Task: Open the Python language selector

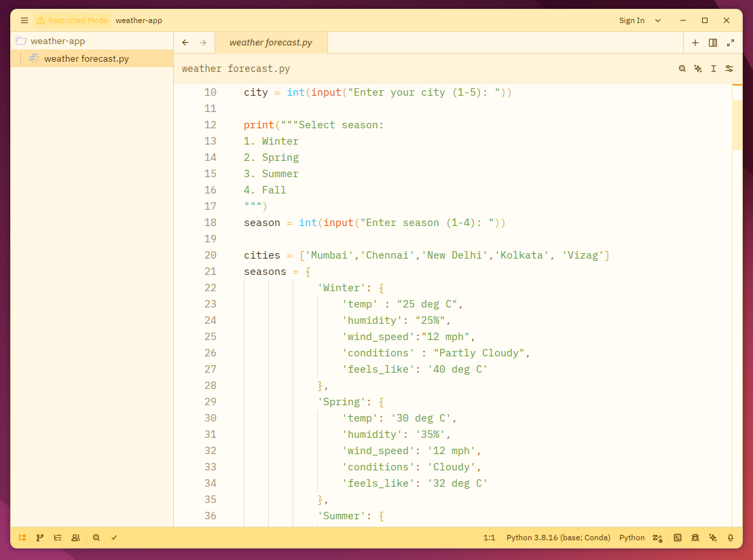Action: (x=631, y=538)
